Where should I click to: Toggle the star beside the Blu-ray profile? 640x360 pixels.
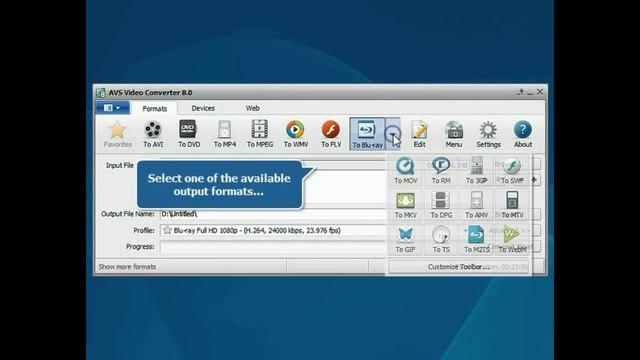167,230
